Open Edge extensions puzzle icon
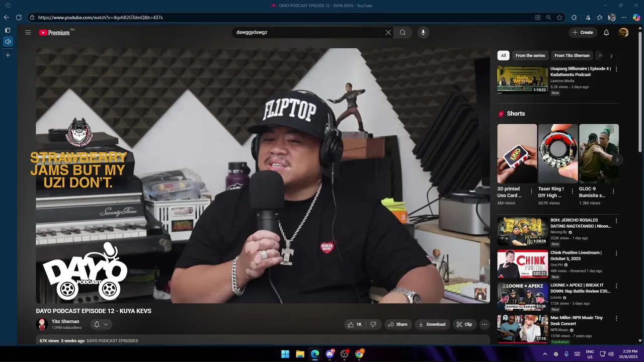 click(x=574, y=17)
